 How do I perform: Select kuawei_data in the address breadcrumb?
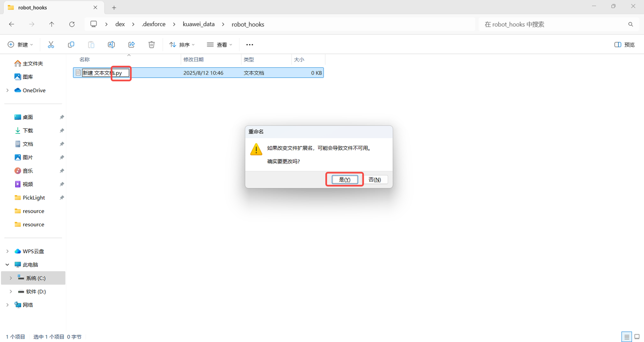coord(200,24)
